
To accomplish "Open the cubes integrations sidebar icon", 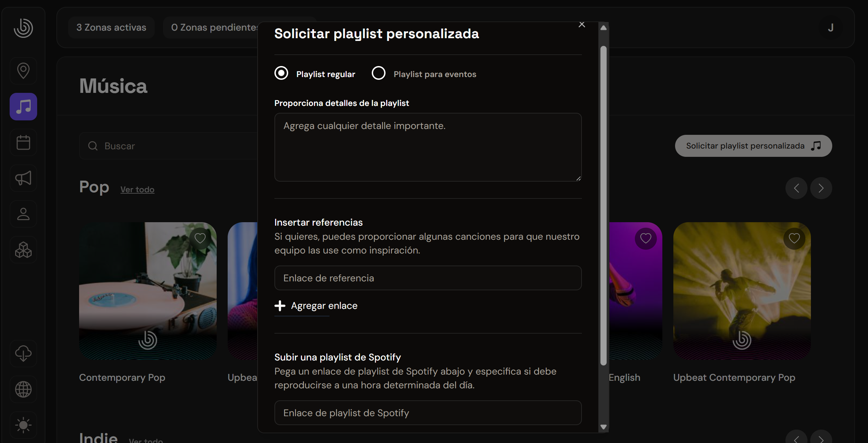I will 23,250.
